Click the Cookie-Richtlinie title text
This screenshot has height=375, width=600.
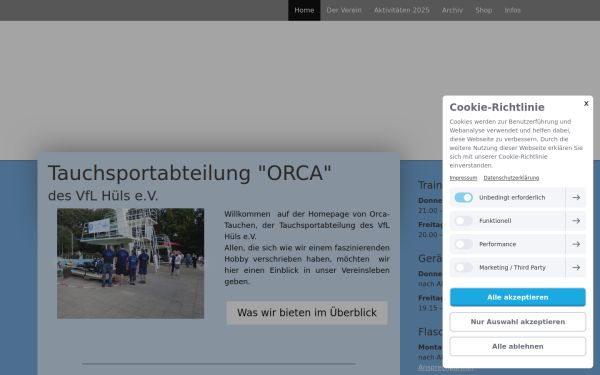click(x=497, y=107)
